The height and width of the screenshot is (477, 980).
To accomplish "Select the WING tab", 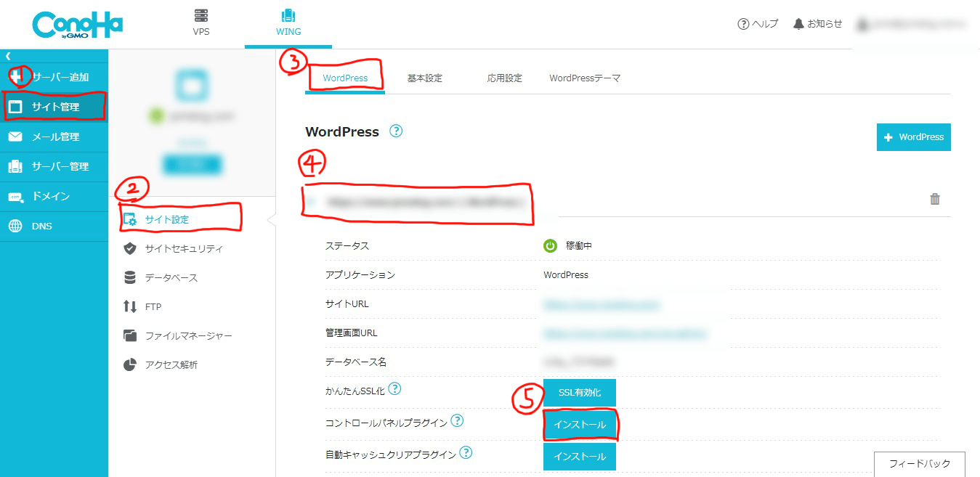I will (288, 23).
